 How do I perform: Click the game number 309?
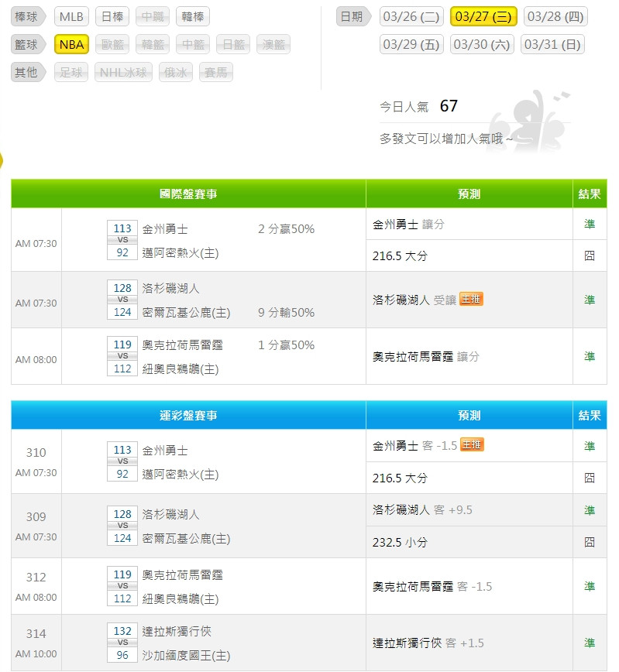[x=36, y=517]
